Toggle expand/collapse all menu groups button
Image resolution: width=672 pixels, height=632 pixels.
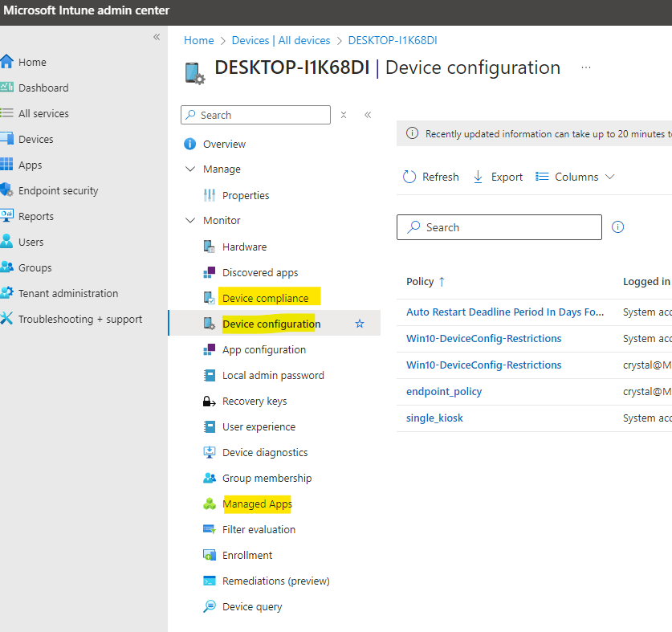[344, 115]
